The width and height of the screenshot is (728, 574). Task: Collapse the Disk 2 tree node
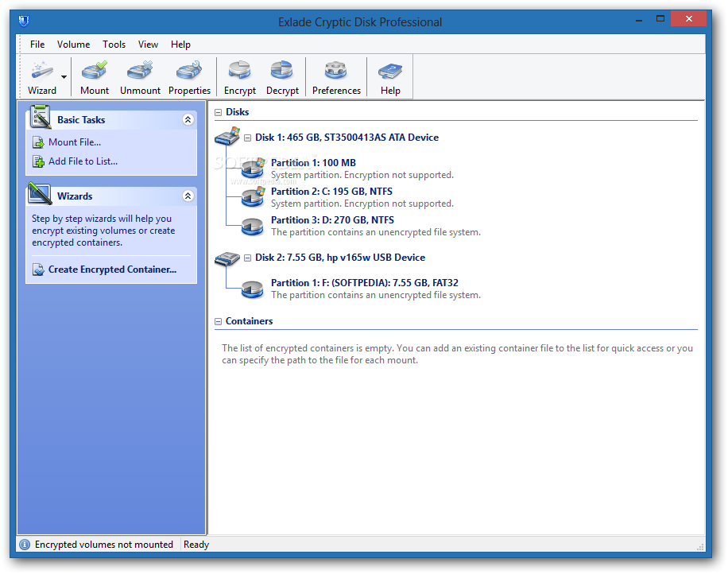click(x=247, y=258)
